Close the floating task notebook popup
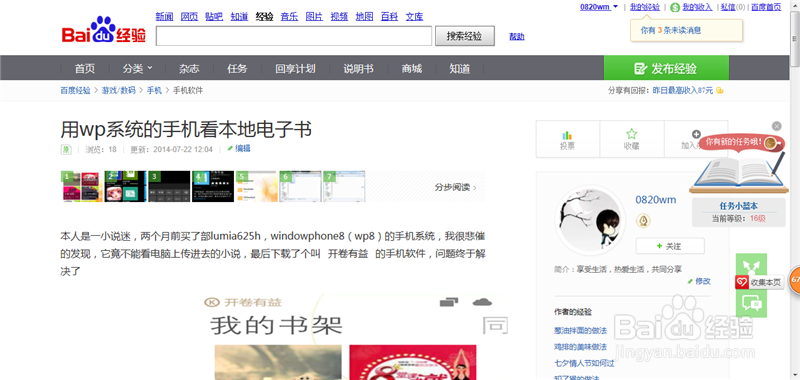 tap(777, 126)
